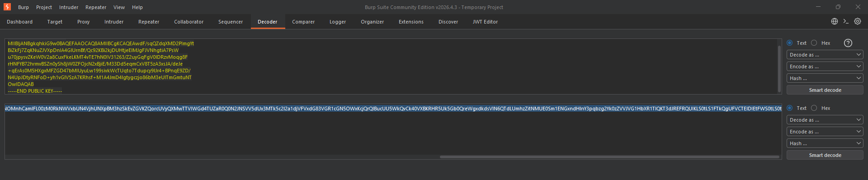
Task: Open the globe browser icon
Action: click(x=835, y=21)
